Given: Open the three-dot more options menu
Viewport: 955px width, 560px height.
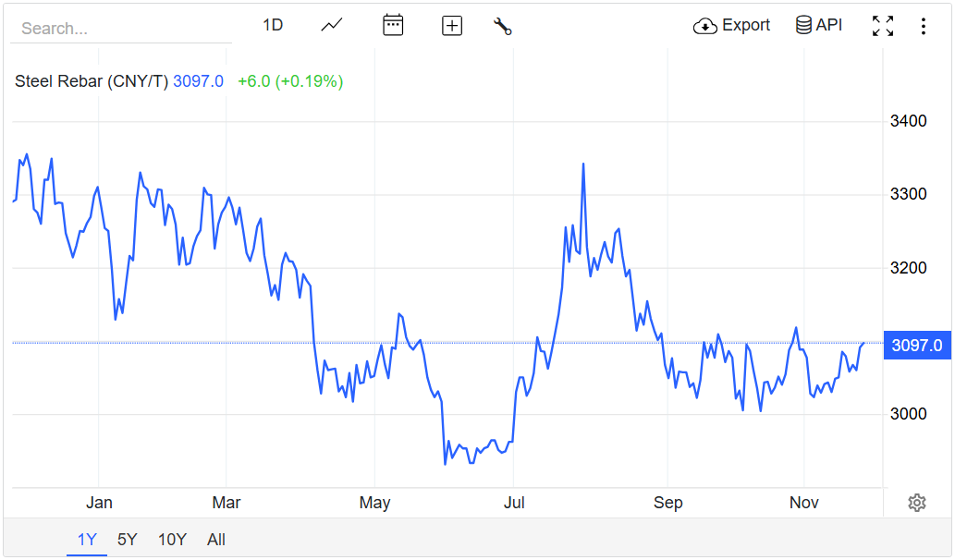Looking at the screenshot, I should click(x=923, y=26).
